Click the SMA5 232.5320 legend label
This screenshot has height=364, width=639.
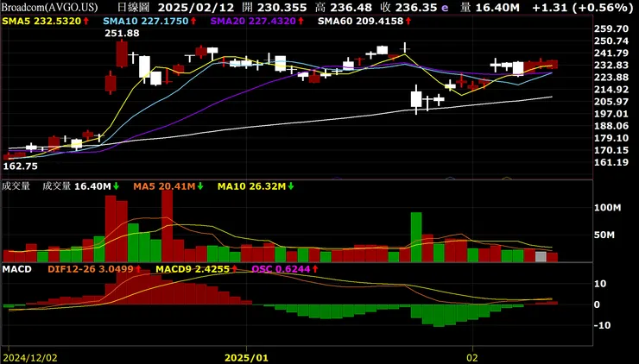tap(42, 22)
